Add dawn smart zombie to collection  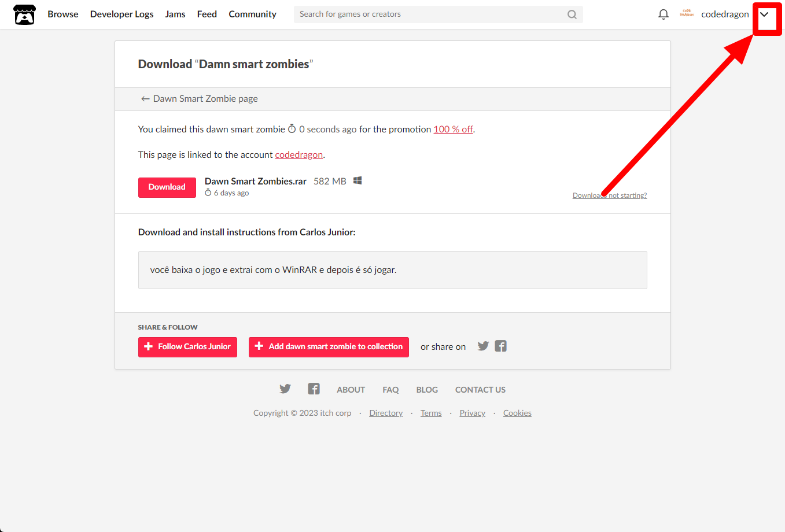point(329,347)
